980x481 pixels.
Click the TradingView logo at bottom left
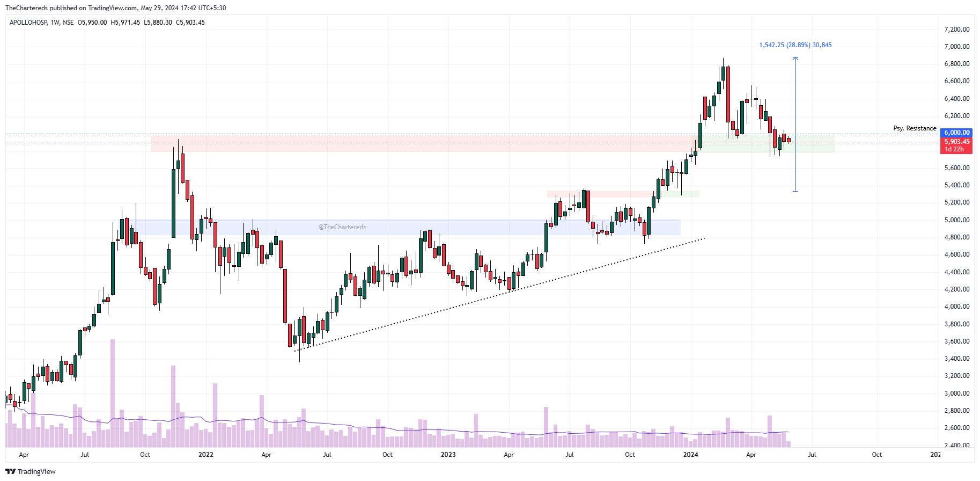pyautogui.click(x=31, y=471)
